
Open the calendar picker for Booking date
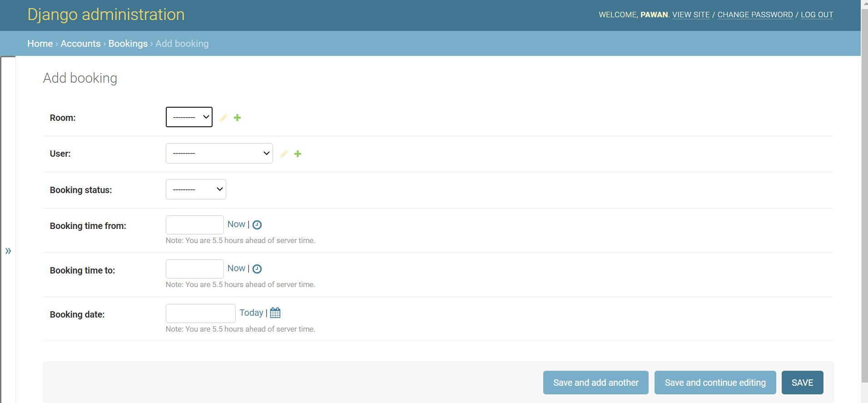click(x=275, y=313)
